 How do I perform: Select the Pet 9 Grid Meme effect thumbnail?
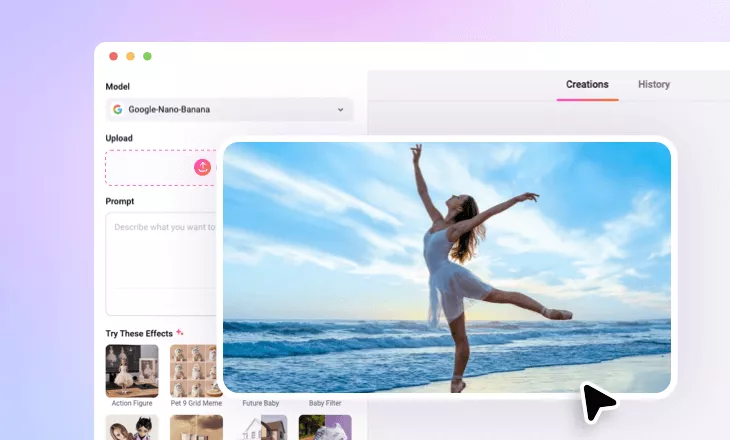pos(196,371)
